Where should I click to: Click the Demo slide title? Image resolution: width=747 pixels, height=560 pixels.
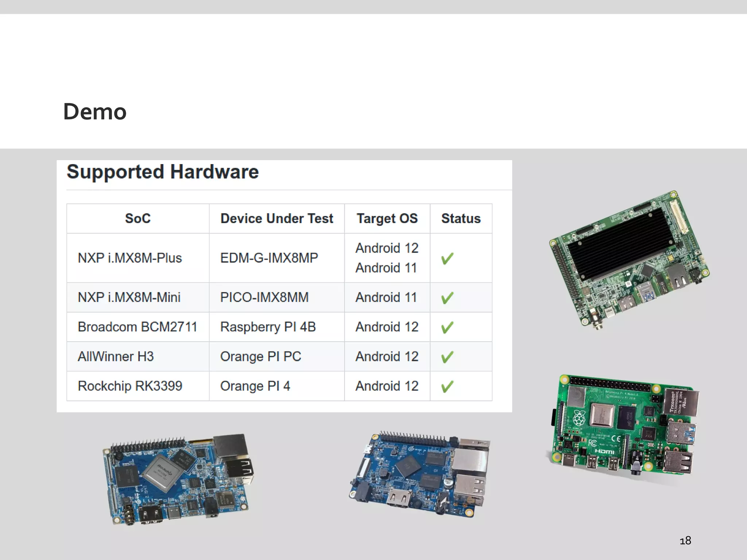point(95,112)
